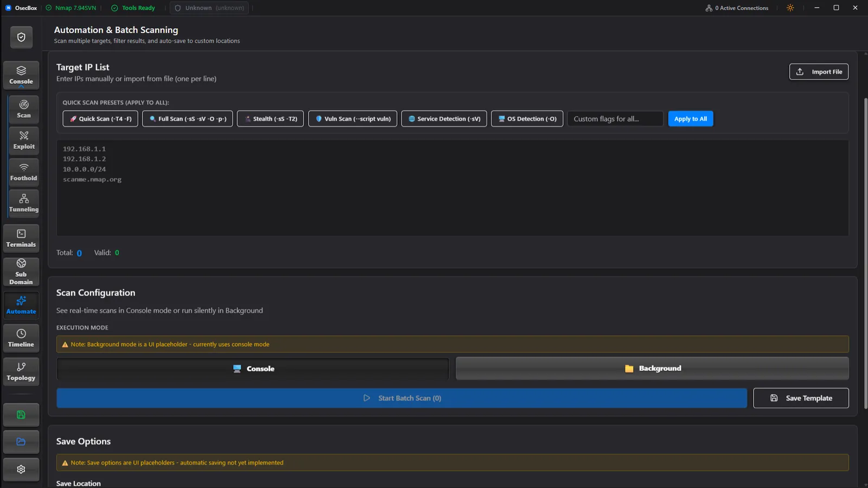The height and width of the screenshot is (488, 868).
Task: Apply the Vuln Scan (--script vuln) preset
Action: pyautogui.click(x=353, y=119)
